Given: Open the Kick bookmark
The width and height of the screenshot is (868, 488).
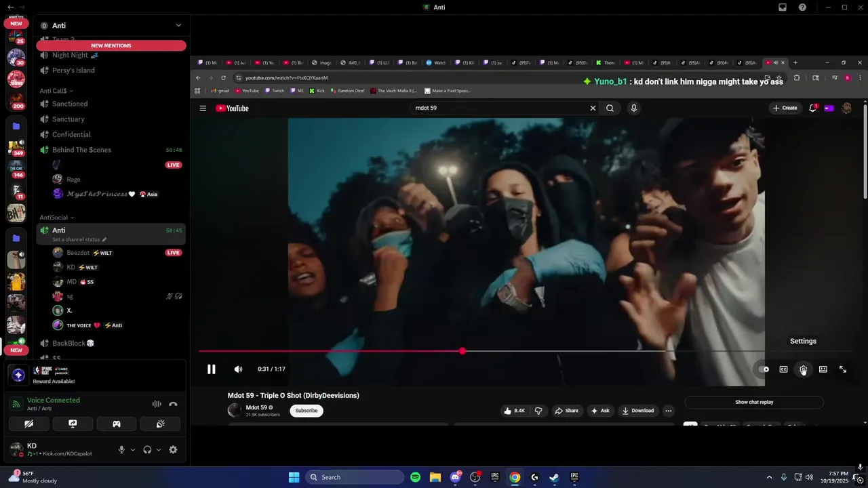Looking at the screenshot, I should pos(317,91).
